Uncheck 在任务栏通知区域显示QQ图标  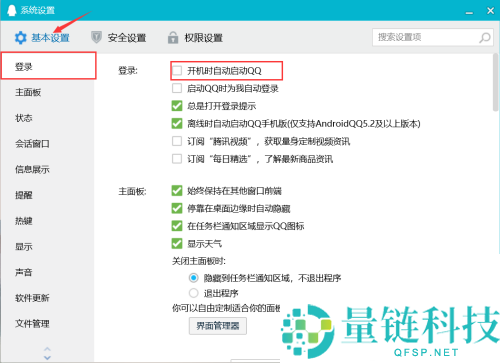coord(177,226)
